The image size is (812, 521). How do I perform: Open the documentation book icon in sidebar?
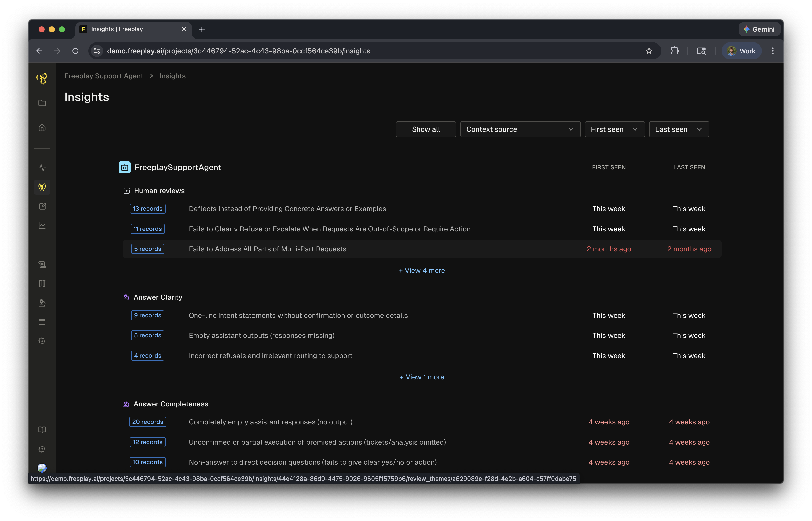tap(42, 430)
